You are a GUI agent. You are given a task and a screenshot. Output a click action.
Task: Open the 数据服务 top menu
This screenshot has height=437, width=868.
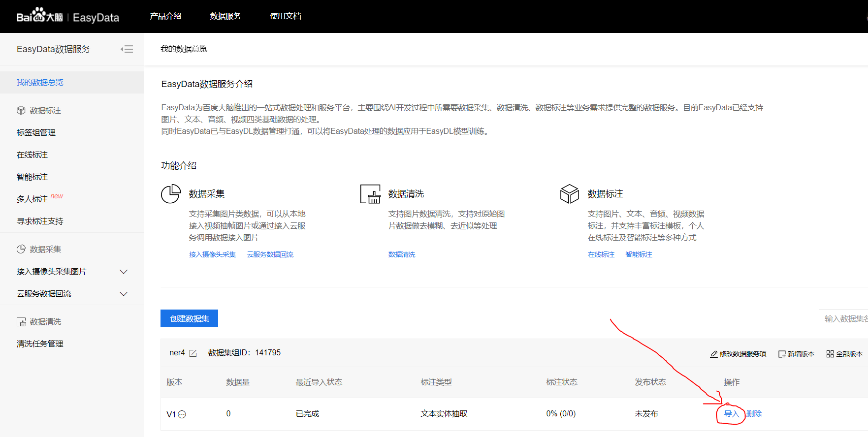point(225,16)
